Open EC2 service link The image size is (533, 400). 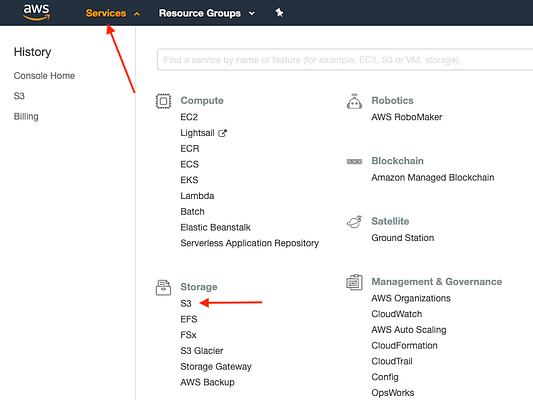point(189,117)
